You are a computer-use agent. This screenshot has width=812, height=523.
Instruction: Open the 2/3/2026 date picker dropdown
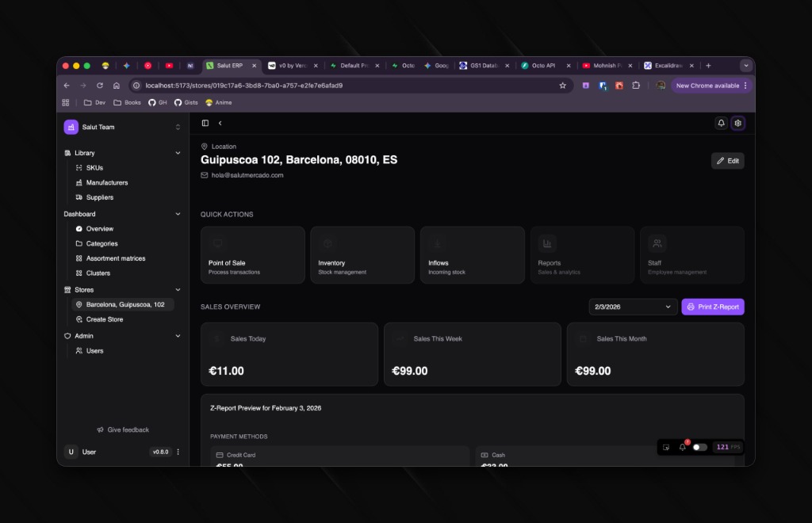[x=632, y=307]
